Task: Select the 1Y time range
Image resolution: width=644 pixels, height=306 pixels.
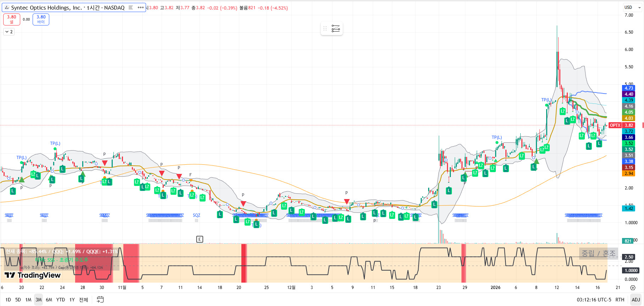Action: 72,300
